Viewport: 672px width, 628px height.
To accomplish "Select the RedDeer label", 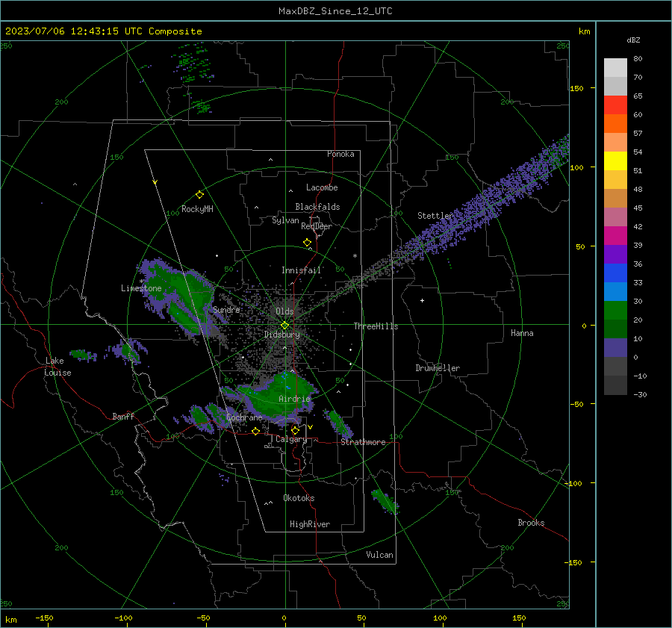I will [317, 226].
